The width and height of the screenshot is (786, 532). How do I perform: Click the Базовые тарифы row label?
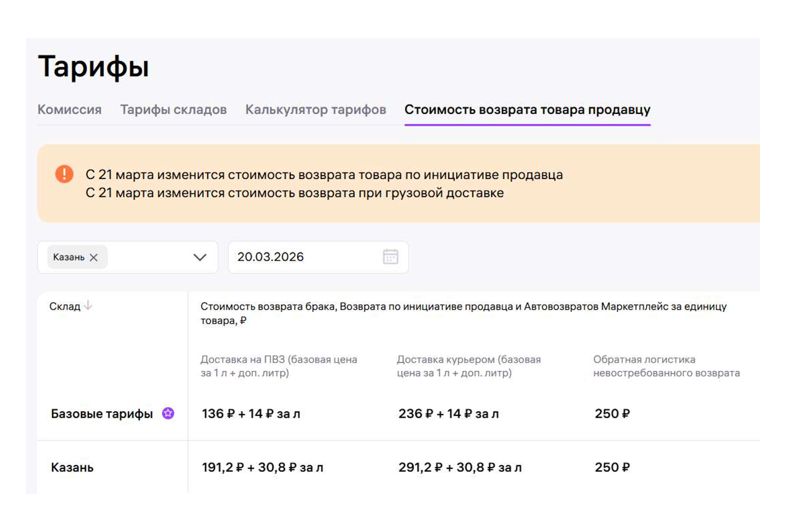(x=102, y=414)
